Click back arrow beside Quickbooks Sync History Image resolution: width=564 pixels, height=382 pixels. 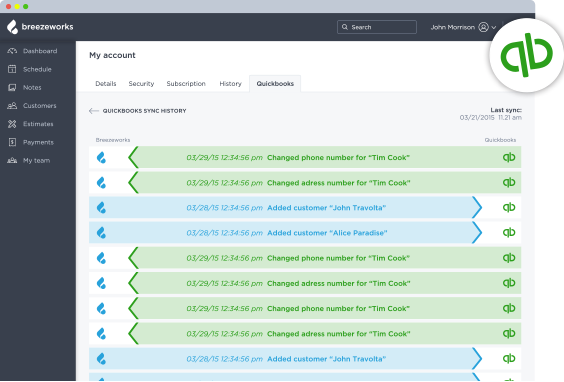point(94,111)
